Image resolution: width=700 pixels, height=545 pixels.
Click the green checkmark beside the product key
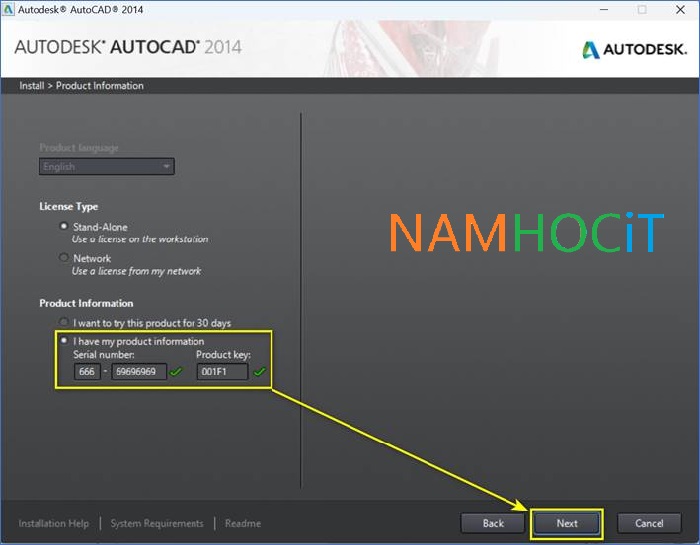pos(259,373)
